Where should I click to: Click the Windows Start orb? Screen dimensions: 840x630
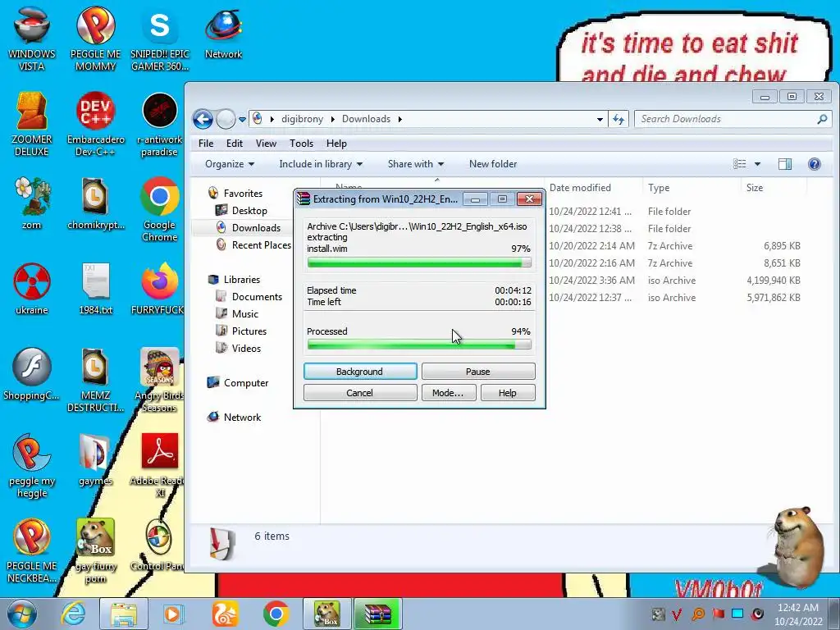(21, 614)
